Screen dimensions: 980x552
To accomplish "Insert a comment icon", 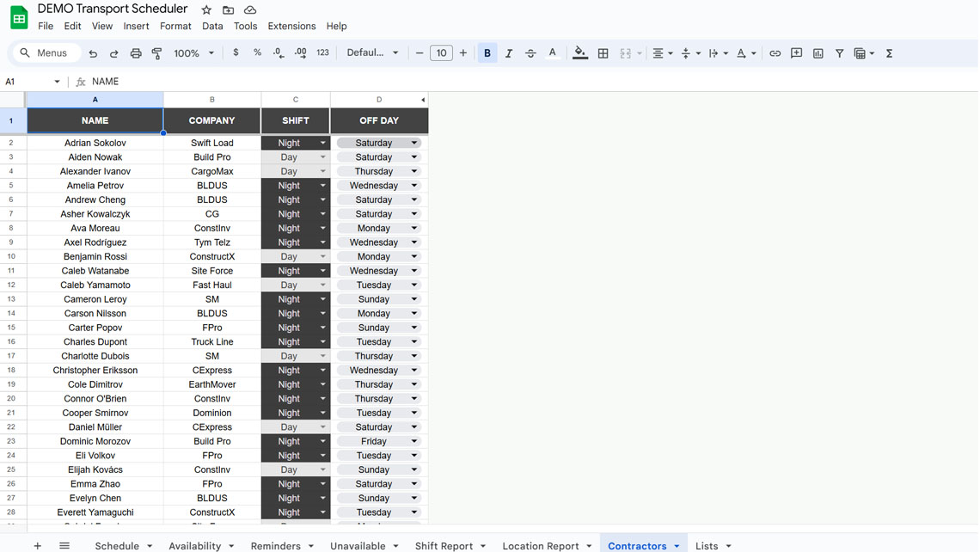I will pyautogui.click(x=796, y=53).
